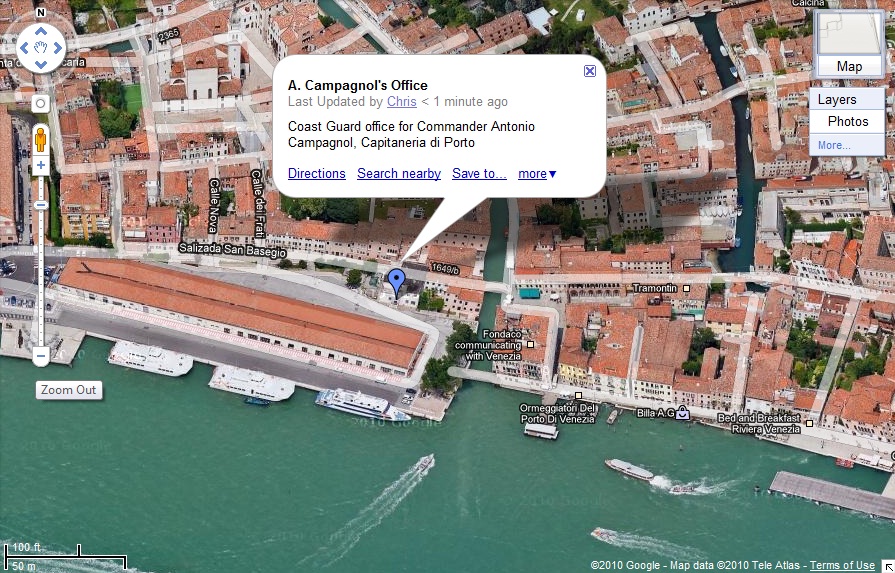Switch to Map view thumbnail
The width and height of the screenshot is (895, 573).
pyautogui.click(x=849, y=44)
